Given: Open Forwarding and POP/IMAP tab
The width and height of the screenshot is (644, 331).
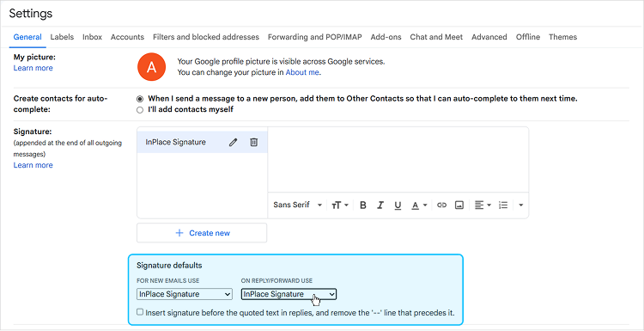Looking at the screenshot, I should tap(314, 37).
